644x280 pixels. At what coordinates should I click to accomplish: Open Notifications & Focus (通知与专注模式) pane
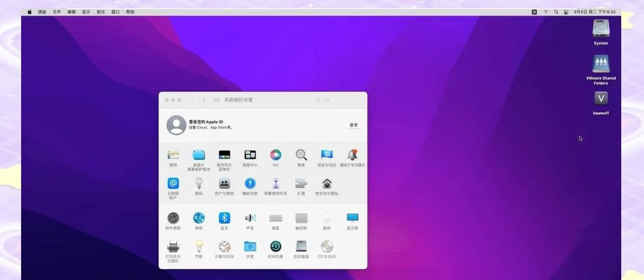pos(352,155)
